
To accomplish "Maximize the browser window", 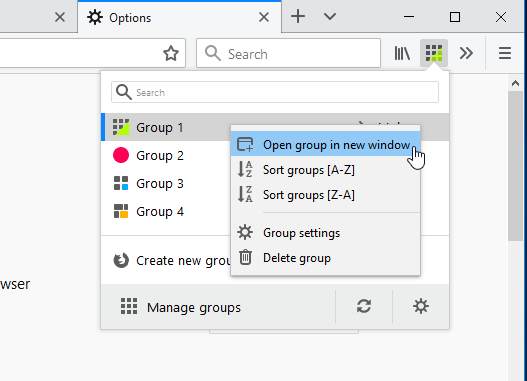I will 455,17.
